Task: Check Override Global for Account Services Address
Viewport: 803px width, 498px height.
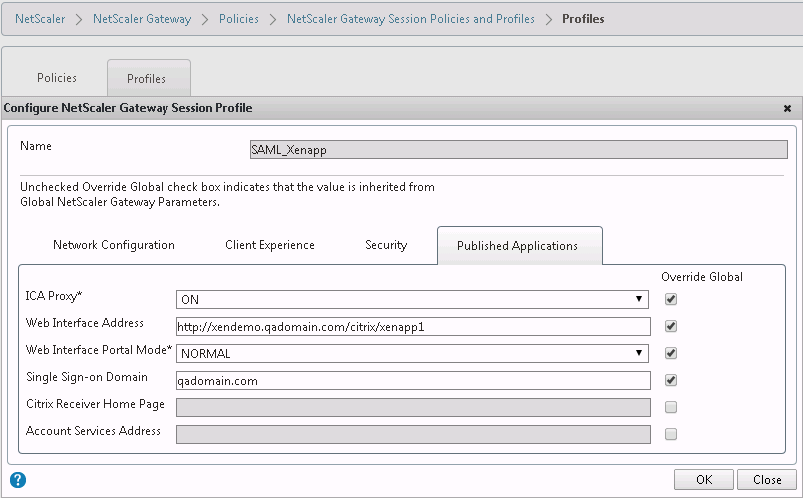Action: (671, 434)
